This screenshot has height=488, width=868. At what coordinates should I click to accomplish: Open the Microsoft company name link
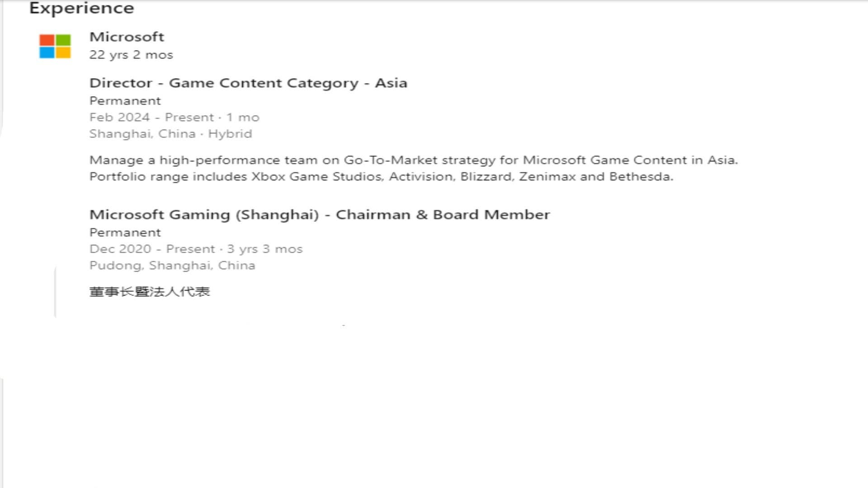pos(127,37)
